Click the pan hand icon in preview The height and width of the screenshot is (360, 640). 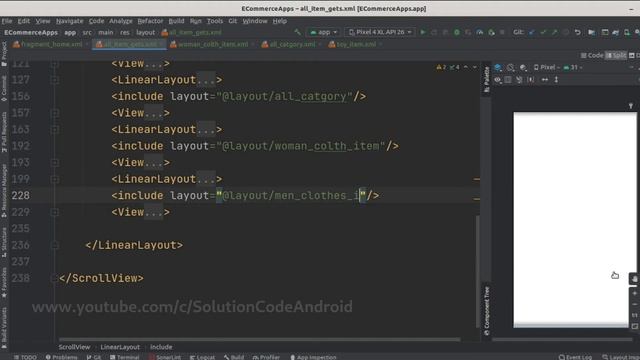click(x=634, y=279)
